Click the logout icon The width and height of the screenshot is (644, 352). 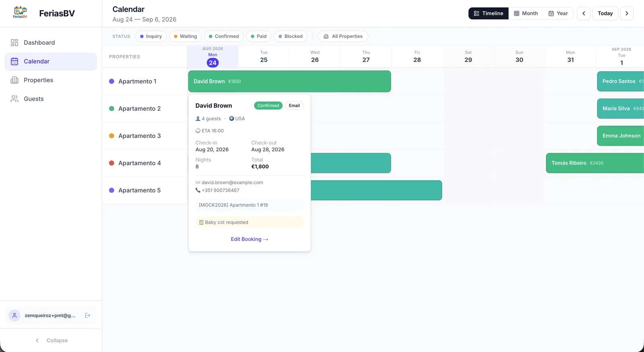(x=88, y=315)
